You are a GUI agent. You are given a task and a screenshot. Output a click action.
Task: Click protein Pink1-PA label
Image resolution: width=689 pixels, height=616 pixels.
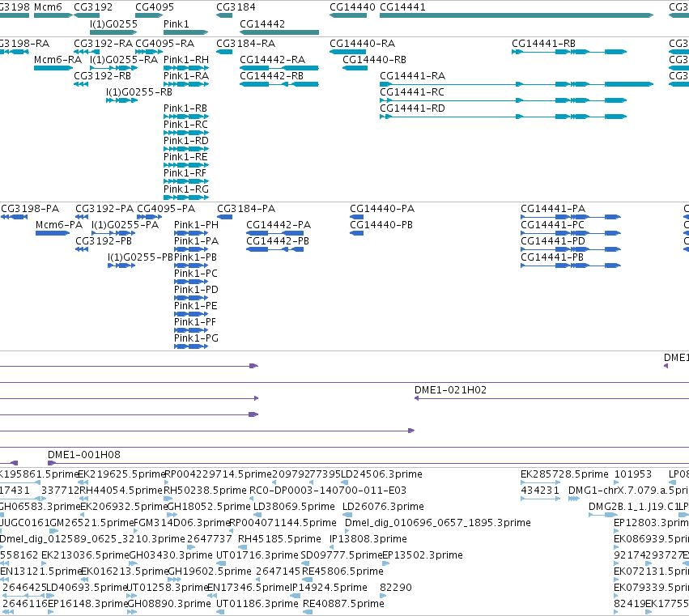(x=197, y=241)
